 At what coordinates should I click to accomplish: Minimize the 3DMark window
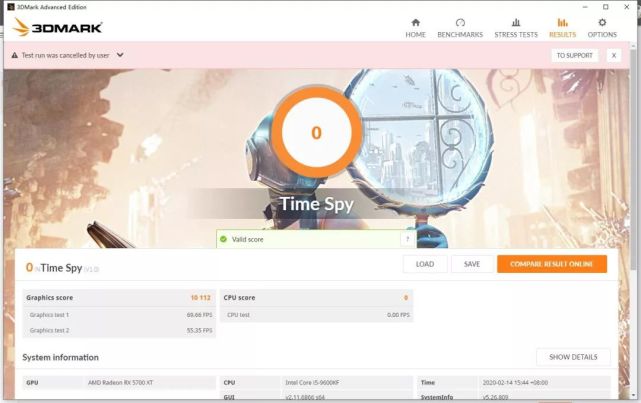click(x=585, y=7)
